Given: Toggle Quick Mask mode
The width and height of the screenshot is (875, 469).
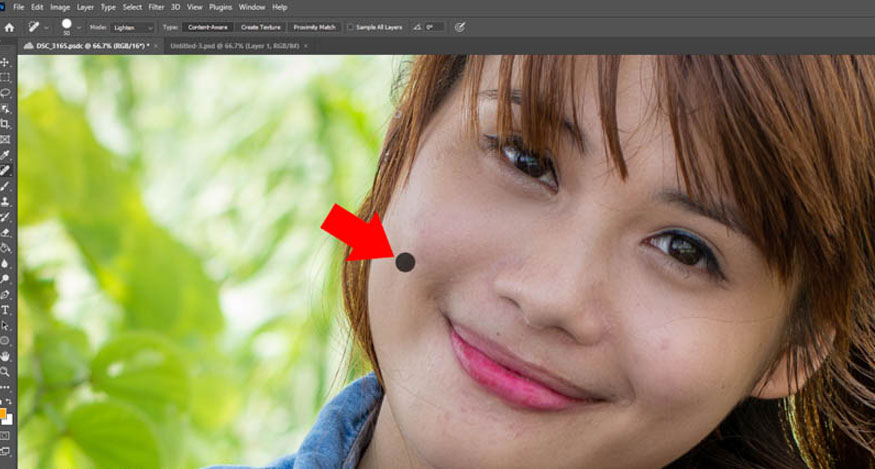Looking at the screenshot, I should (5, 436).
